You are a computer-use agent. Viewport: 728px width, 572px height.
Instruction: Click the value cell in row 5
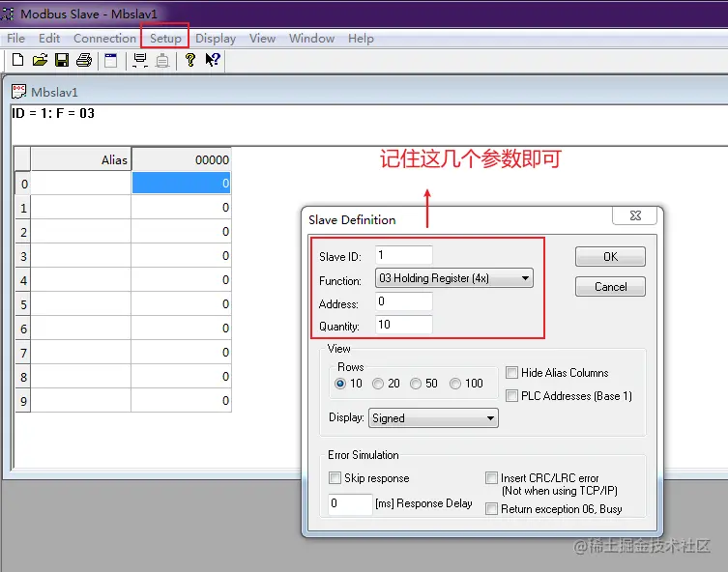pos(181,303)
